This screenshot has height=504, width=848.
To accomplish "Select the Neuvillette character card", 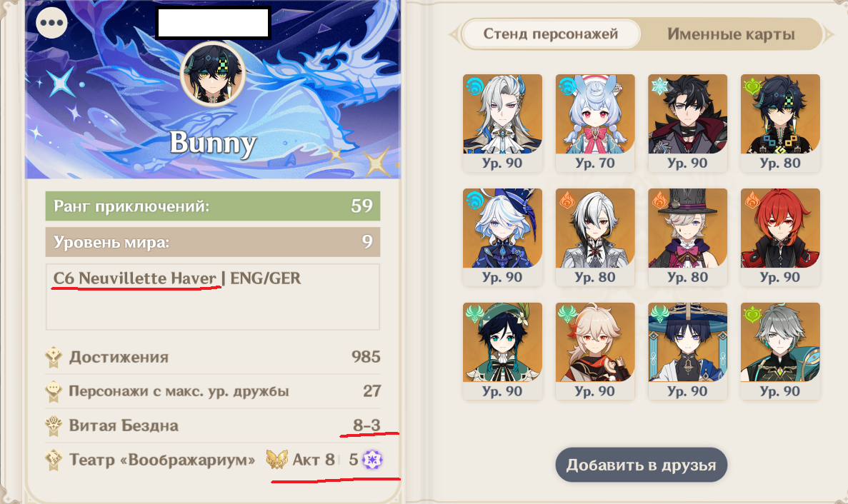I will (x=502, y=124).
